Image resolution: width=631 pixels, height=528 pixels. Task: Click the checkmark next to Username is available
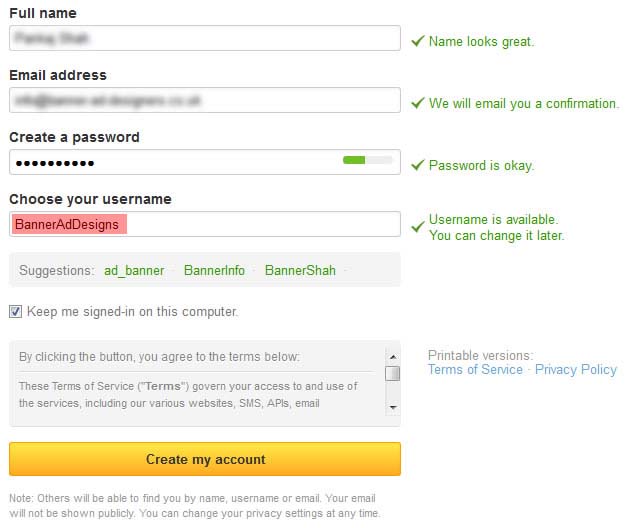418,227
